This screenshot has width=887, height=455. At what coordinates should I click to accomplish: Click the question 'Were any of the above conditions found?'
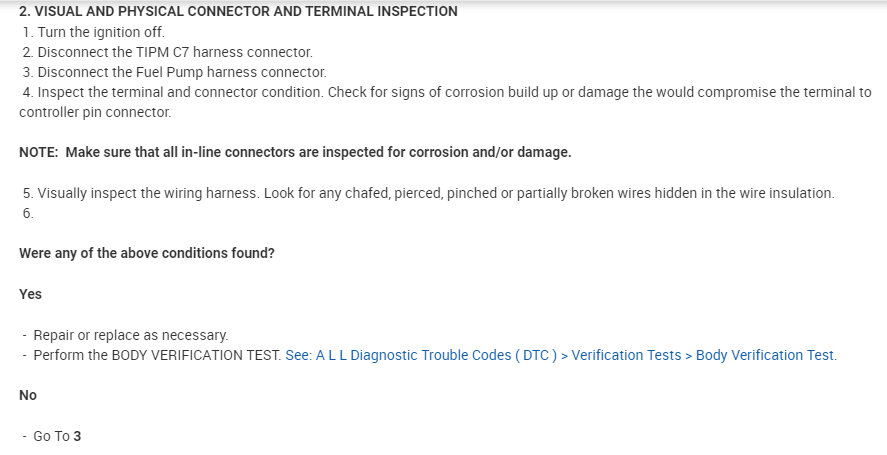click(146, 253)
